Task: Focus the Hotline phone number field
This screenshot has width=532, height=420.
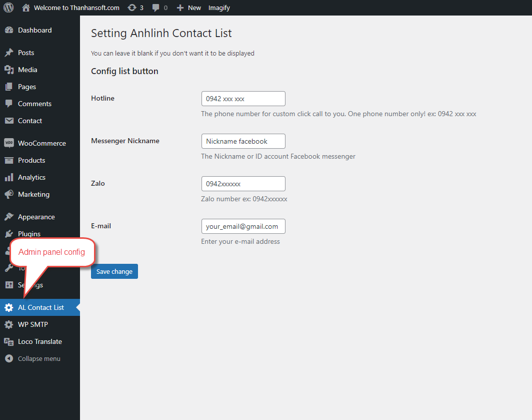Action: coord(243,99)
